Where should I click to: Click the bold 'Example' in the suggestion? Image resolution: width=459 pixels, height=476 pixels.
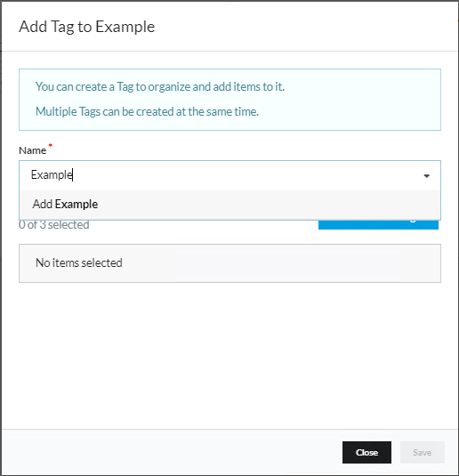coord(76,205)
